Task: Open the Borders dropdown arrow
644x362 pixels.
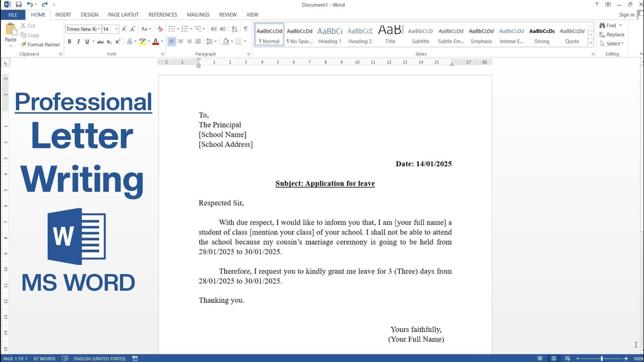Action: tap(245, 42)
